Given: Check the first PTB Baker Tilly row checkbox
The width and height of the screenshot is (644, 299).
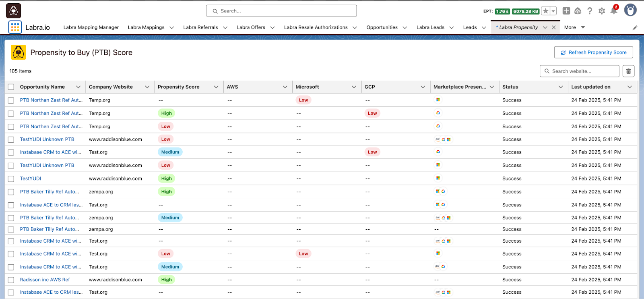Looking at the screenshot, I should click(x=11, y=192).
